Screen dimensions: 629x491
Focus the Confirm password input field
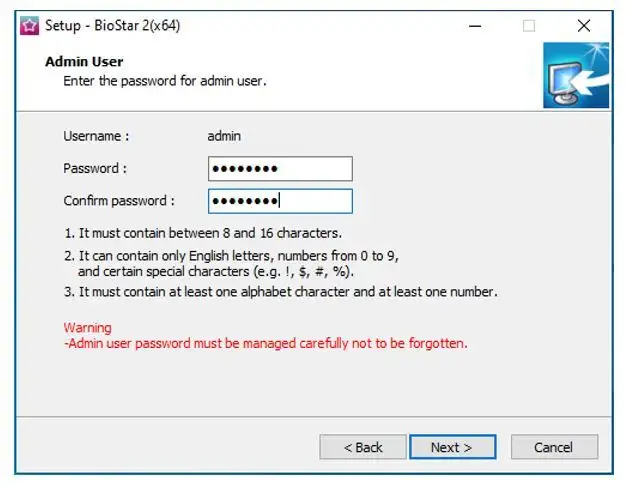280,201
